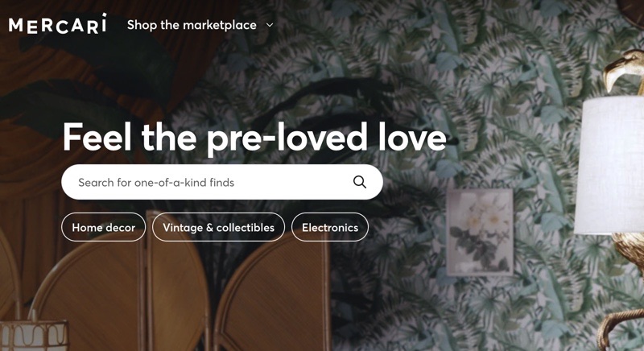
Task: Click the word Shop in header
Action: (142, 25)
